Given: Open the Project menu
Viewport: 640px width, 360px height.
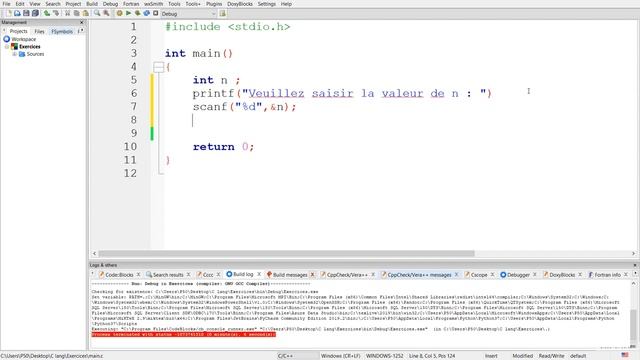Looking at the screenshot, I should click(73, 4).
